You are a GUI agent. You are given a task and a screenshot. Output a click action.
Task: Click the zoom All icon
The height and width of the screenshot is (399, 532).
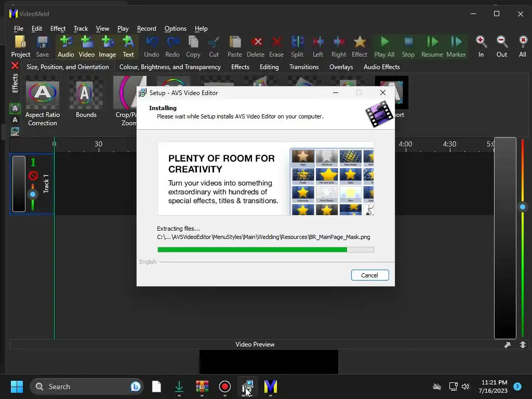523,46
